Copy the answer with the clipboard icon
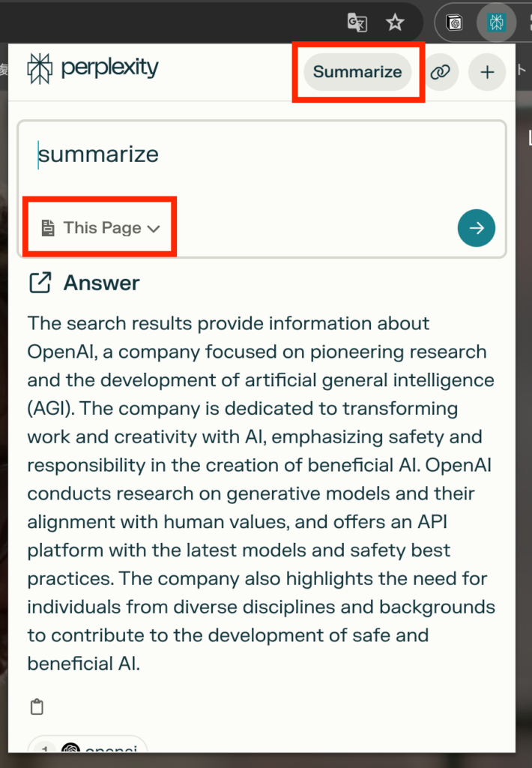The width and height of the screenshot is (532, 768). (x=37, y=706)
